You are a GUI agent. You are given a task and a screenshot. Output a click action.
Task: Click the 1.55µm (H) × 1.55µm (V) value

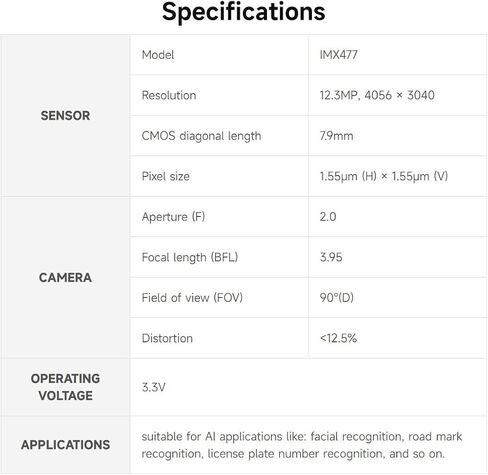point(384,176)
